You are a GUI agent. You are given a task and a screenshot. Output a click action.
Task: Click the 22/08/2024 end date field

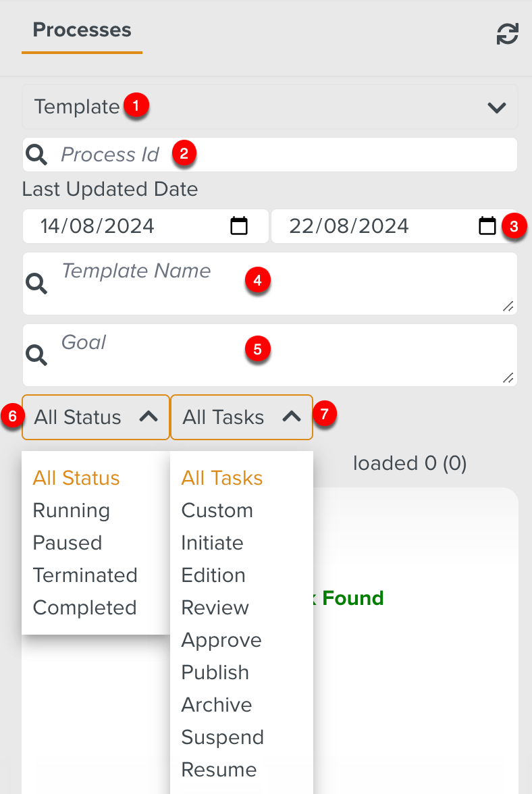(x=394, y=226)
